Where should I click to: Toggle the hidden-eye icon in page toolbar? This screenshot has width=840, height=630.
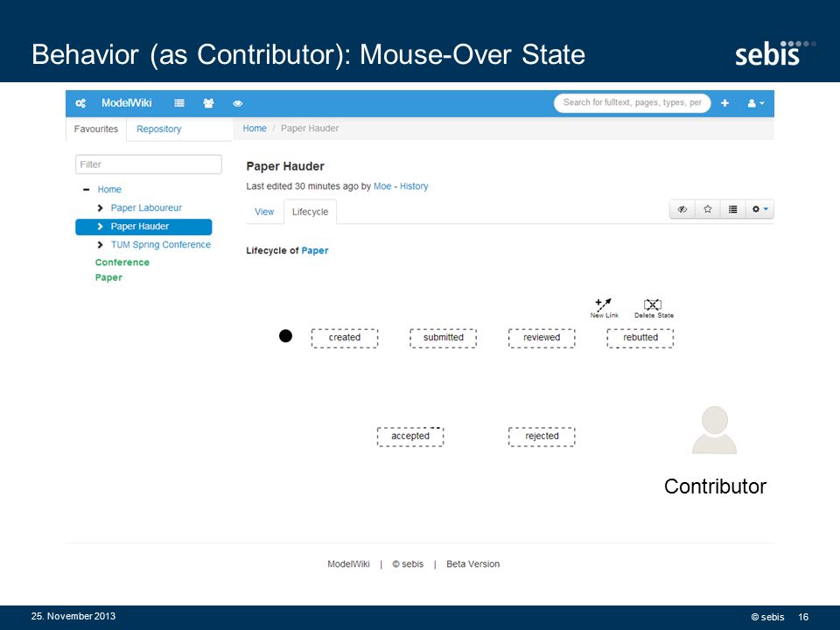tap(682, 209)
